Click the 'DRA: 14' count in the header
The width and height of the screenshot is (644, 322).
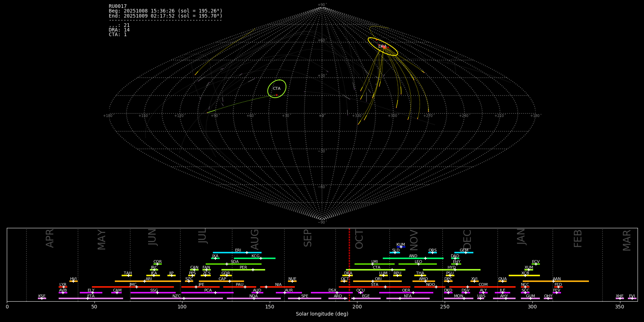point(119,30)
